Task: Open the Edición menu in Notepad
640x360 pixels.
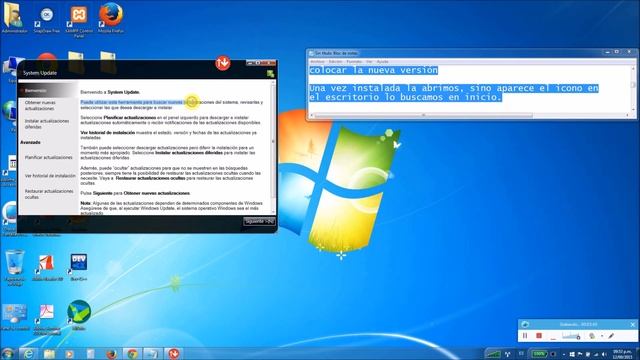Action: click(335, 62)
